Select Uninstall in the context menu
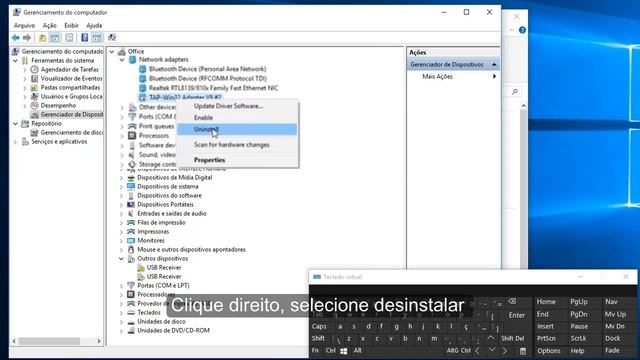This screenshot has height=360, width=640. (x=237, y=129)
